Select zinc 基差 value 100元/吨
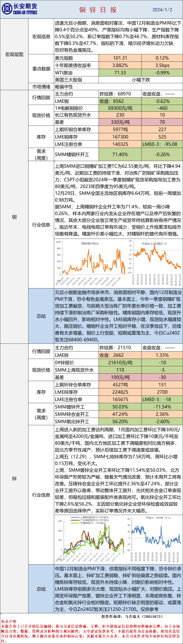The height and width of the screenshot is (644, 183). coord(120,377)
